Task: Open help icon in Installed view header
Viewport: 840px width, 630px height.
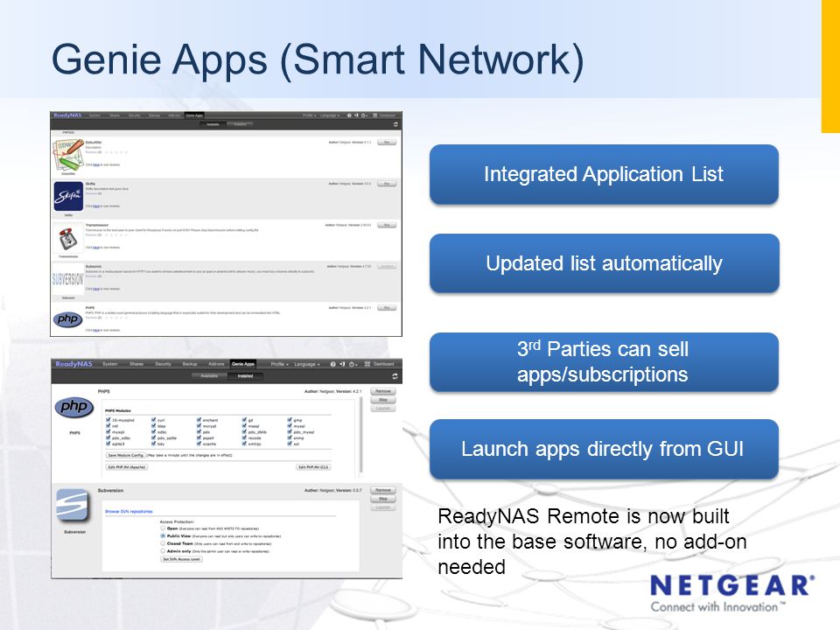Action: [x=332, y=364]
